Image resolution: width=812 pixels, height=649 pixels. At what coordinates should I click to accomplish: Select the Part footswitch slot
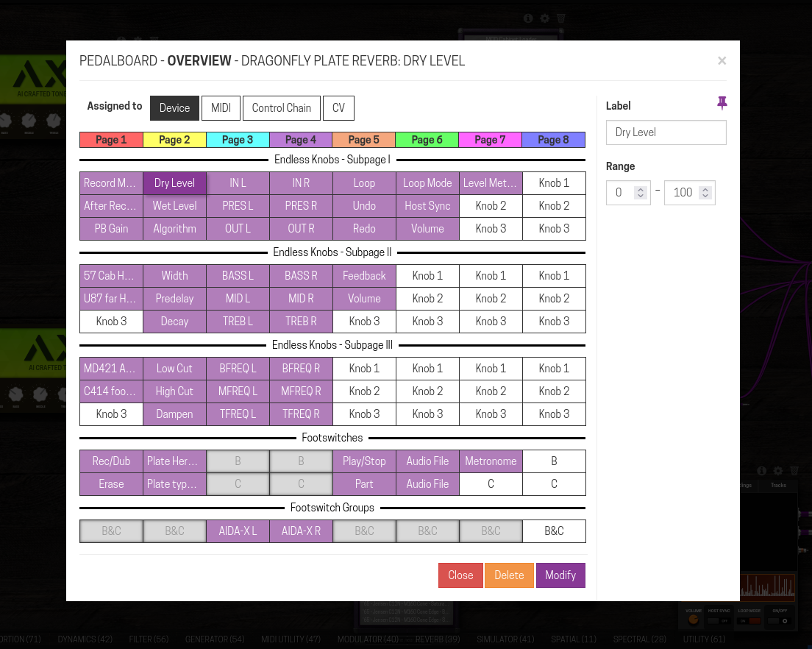(x=364, y=484)
